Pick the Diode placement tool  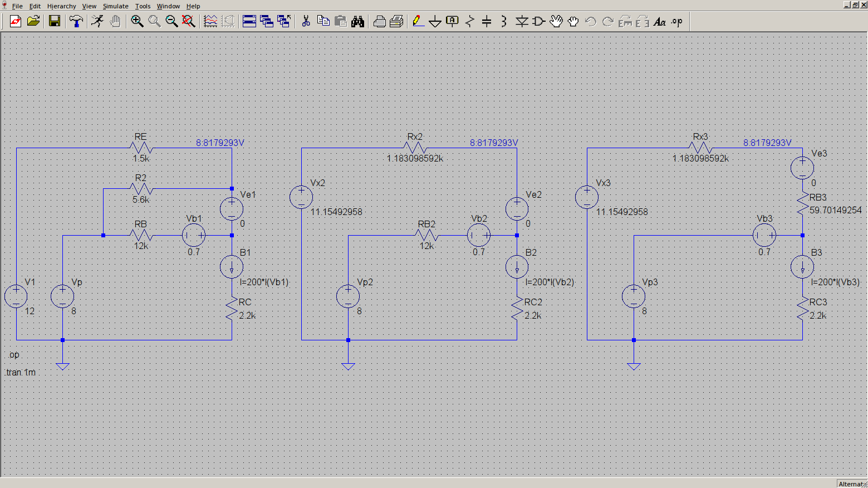coord(521,21)
